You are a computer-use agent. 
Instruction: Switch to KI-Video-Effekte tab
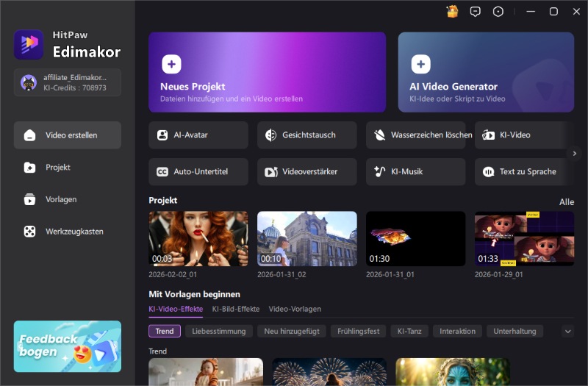click(x=176, y=309)
